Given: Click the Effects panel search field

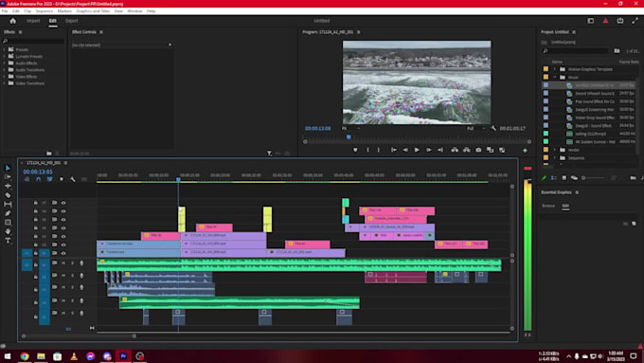Looking at the screenshot, I should (x=33, y=41).
